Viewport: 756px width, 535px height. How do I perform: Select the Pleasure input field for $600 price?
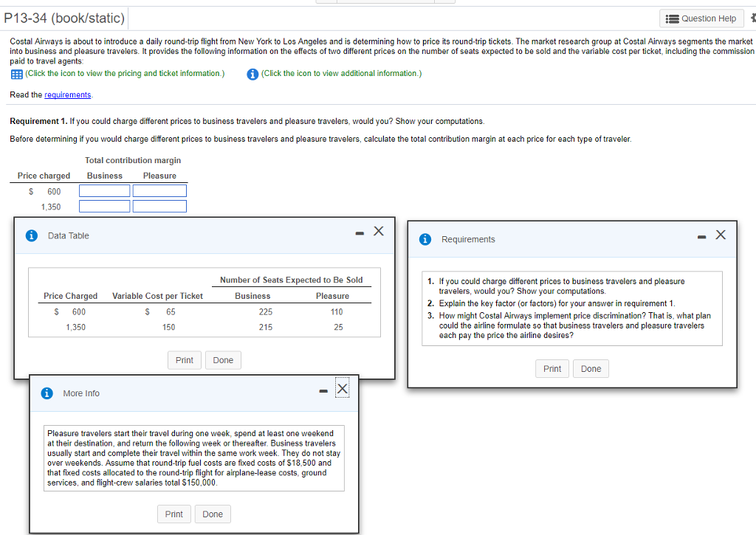[x=159, y=191]
